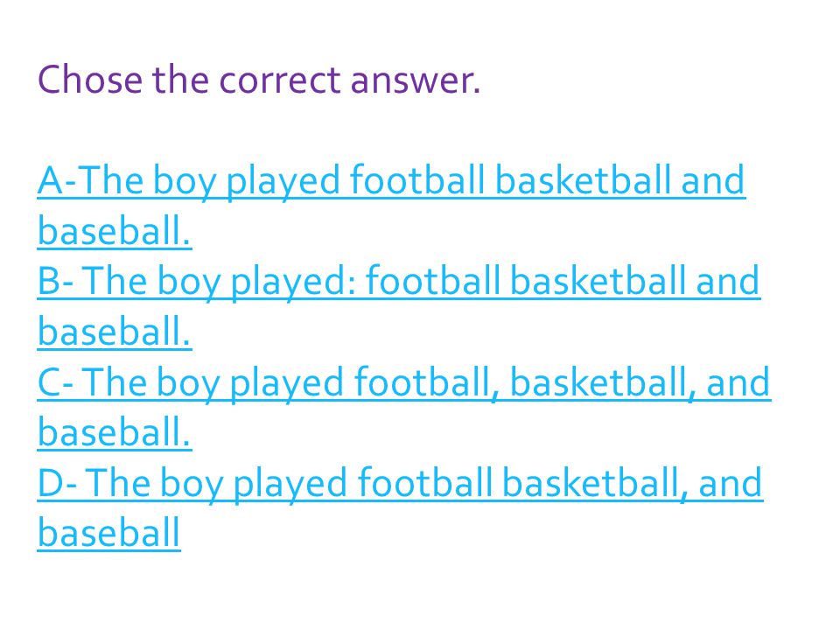Click the word 'Chose' in the purple heading
Viewport: 840px width, 630px height.
coord(90,80)
